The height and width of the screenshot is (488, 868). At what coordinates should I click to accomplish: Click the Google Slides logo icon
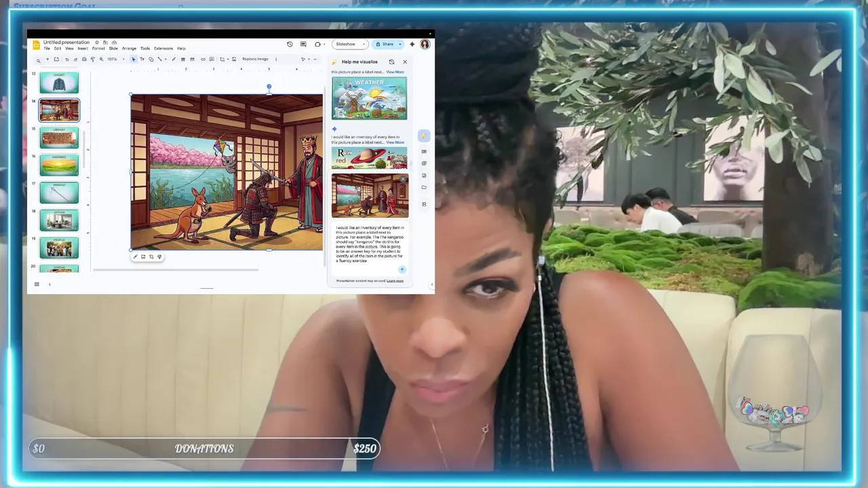click(37, 45)
